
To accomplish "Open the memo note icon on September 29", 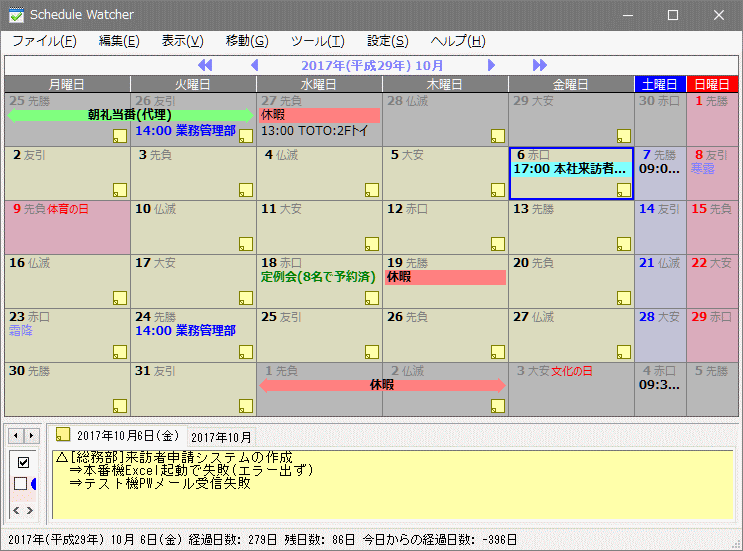I will click(624, 136).
